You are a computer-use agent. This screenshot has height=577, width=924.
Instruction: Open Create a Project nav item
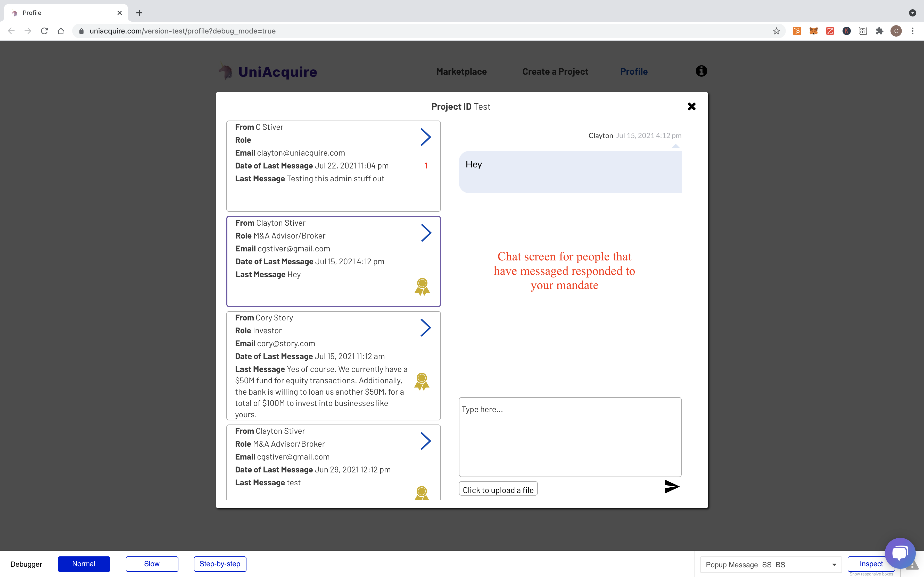(555, 71)
